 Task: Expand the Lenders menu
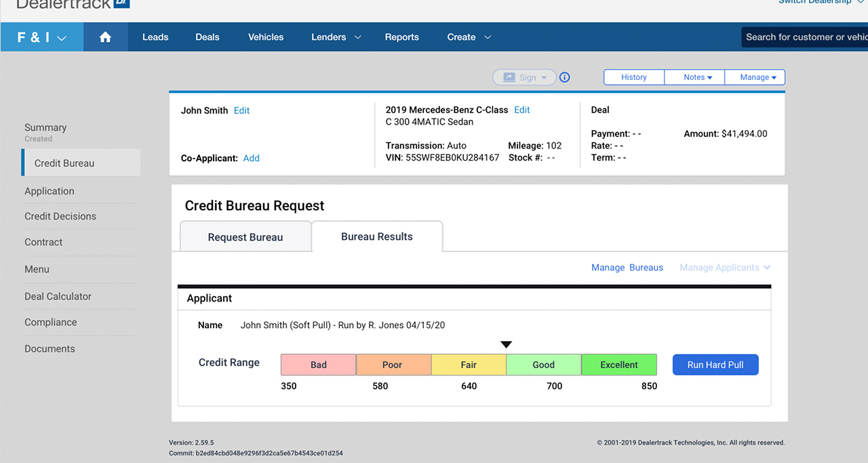click(336, 37)
